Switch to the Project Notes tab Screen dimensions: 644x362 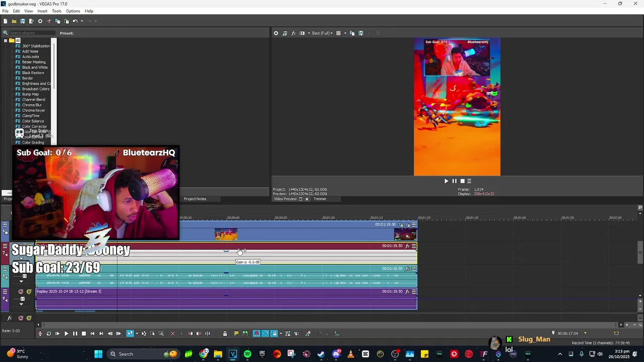click(195, 199)
